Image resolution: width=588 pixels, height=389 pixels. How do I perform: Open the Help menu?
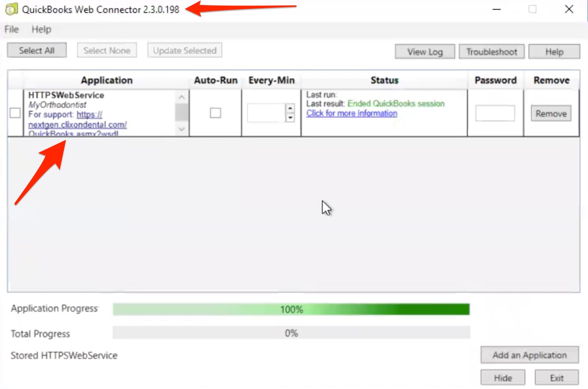point(41,30)
